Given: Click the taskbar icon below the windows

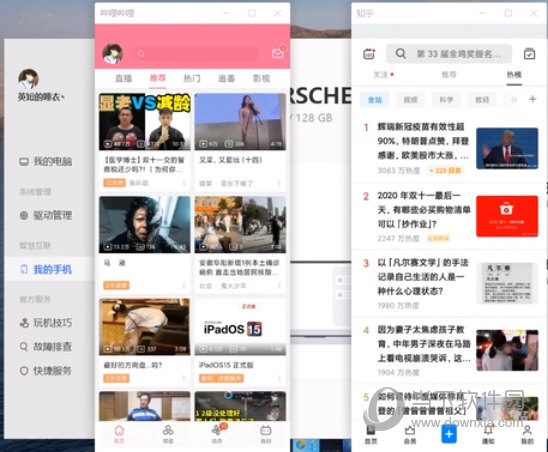Looking at the screenshot, I should coord(301,445).
